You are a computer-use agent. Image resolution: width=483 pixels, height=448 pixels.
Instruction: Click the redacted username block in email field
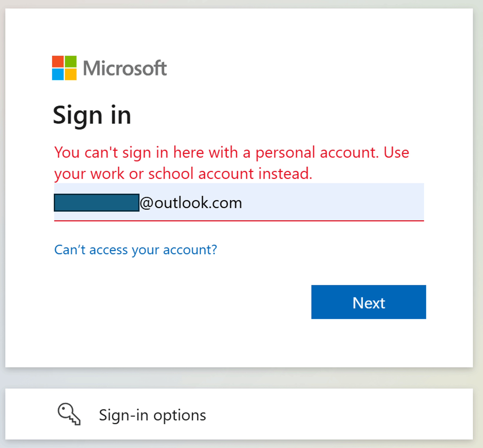[97, 203]
